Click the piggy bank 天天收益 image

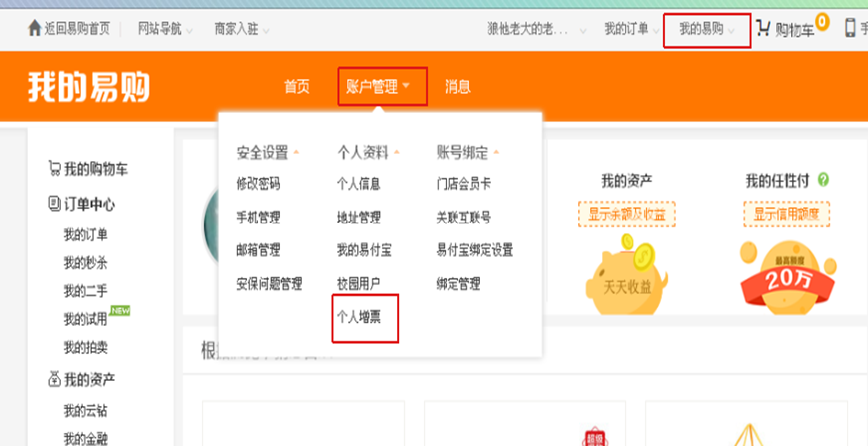(x=626, y=274)
